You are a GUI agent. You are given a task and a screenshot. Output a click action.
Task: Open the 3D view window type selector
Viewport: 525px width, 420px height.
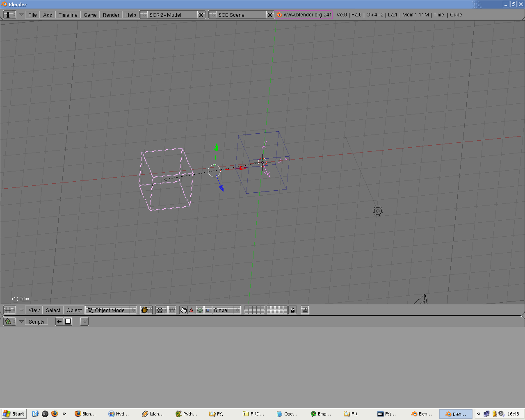[x=9, y=310]
